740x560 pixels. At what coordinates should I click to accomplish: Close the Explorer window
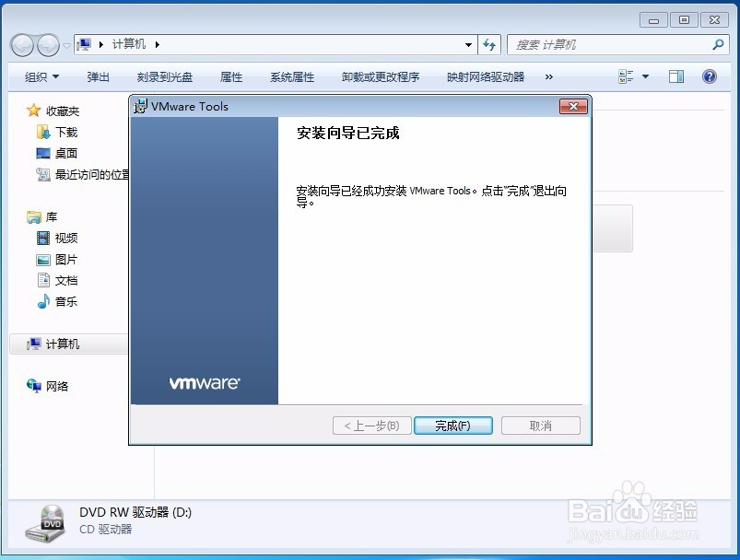point(714,20)
